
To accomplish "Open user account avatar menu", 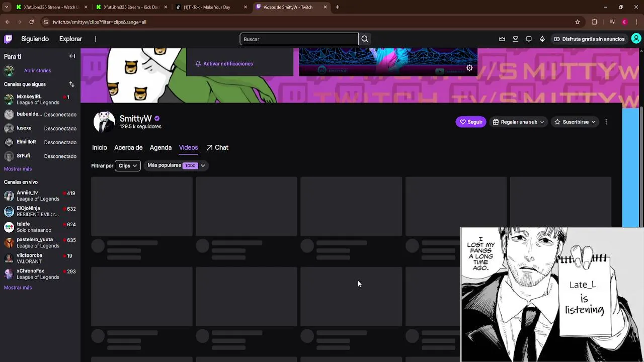I will pyautogui.click(x=636, y=39).
